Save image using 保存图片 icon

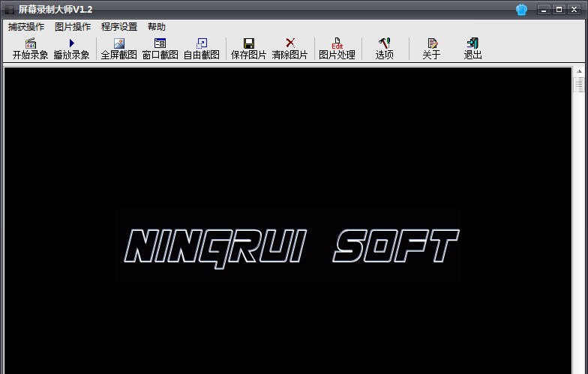[249, 49]
